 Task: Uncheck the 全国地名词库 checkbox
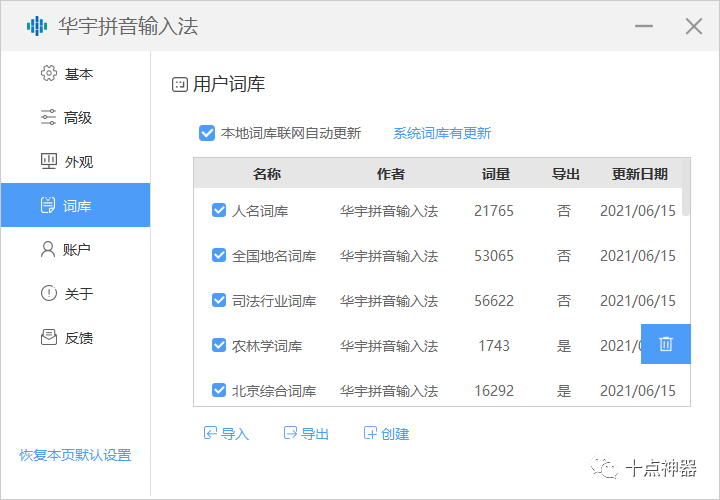(219, 255)
